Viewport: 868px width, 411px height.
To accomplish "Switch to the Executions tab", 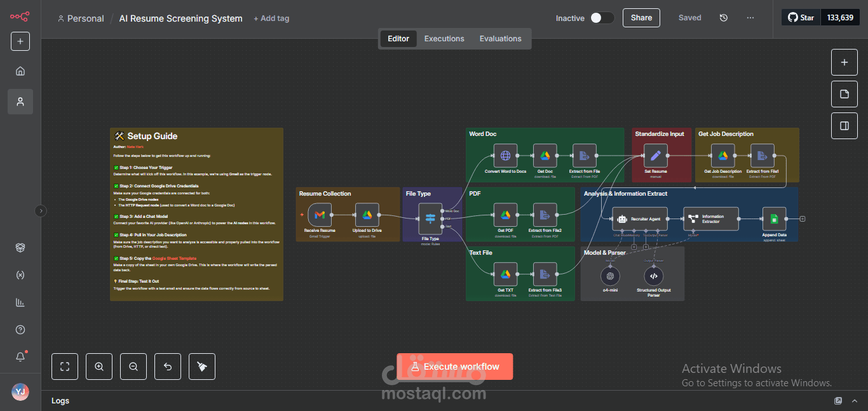I will click(444, 39).
